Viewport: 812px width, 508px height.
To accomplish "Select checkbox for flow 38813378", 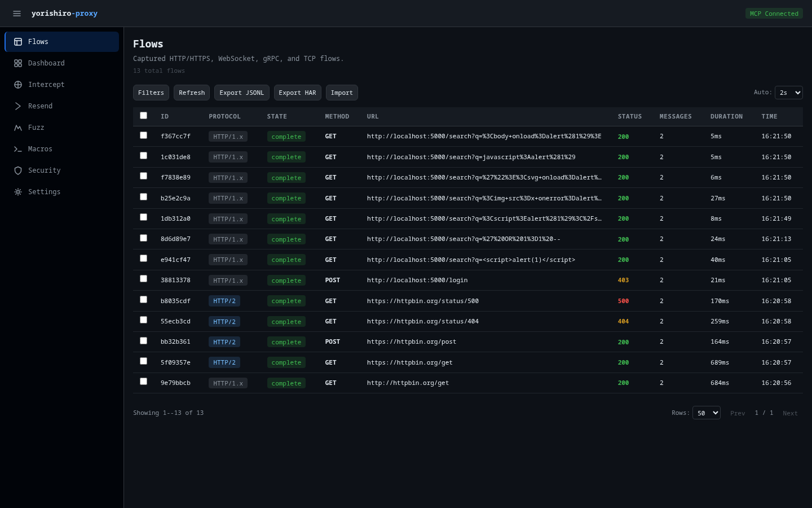I will [143, 279].
